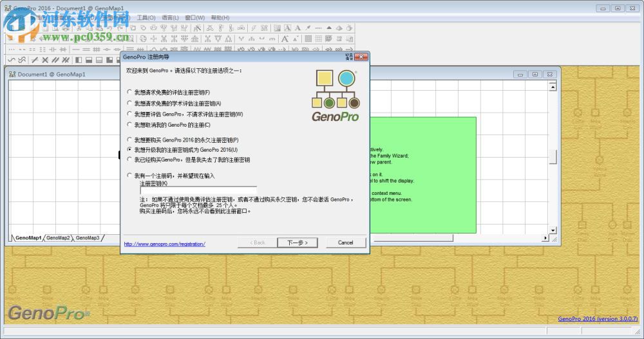Switch to the GenoMap1 tab
644x339 pixels.
click(28, 237)
